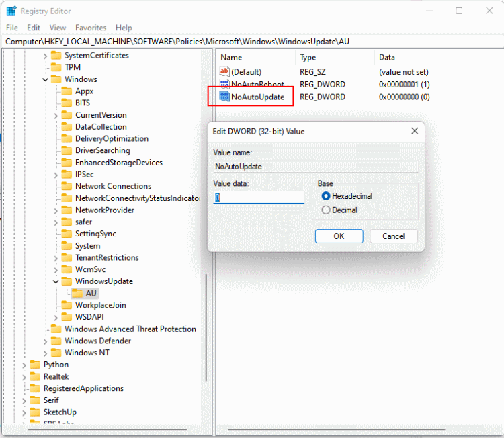The height and width of the screenshot is (438, 504).
Task: Click the SketchUp folder icon
Action: click(x=35, y=412)
